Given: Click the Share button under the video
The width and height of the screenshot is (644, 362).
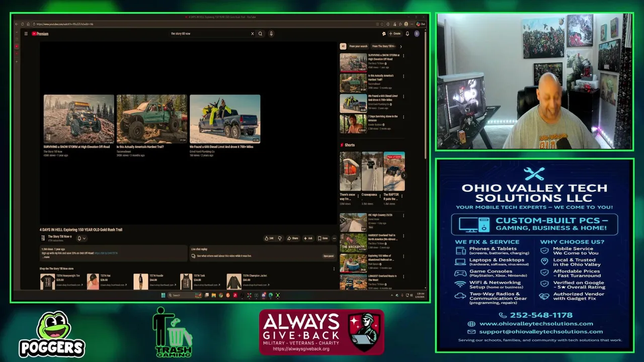Looking at the screenshot, I should (x=293, y=238).
